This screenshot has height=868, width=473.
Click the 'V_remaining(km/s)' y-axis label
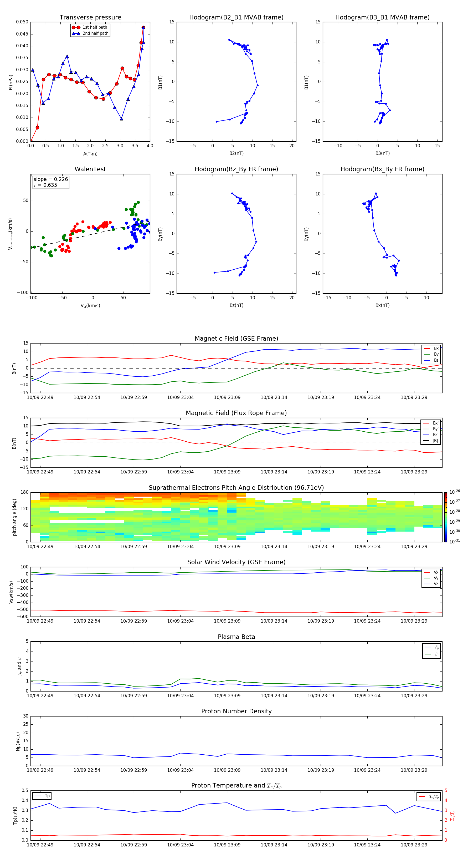11,234
